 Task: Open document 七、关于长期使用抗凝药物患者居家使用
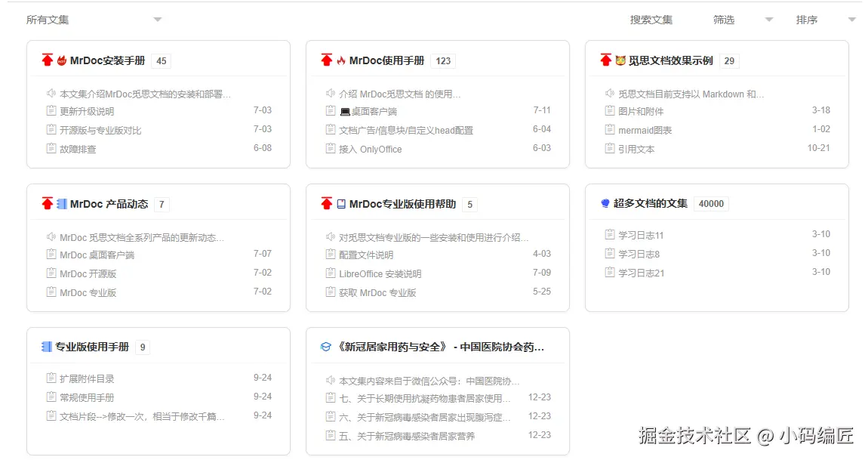425,398
